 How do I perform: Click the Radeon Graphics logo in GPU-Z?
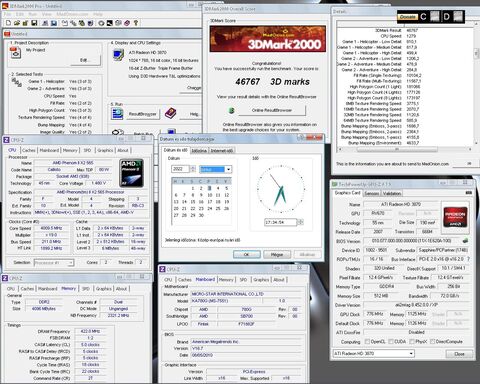click(x=455, y=217)
